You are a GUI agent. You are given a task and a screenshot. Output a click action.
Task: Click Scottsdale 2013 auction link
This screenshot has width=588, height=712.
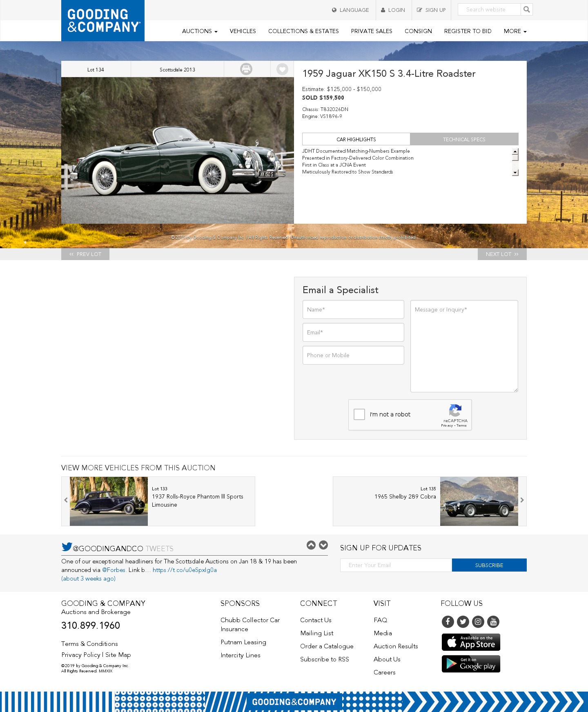tap(177, 69)
